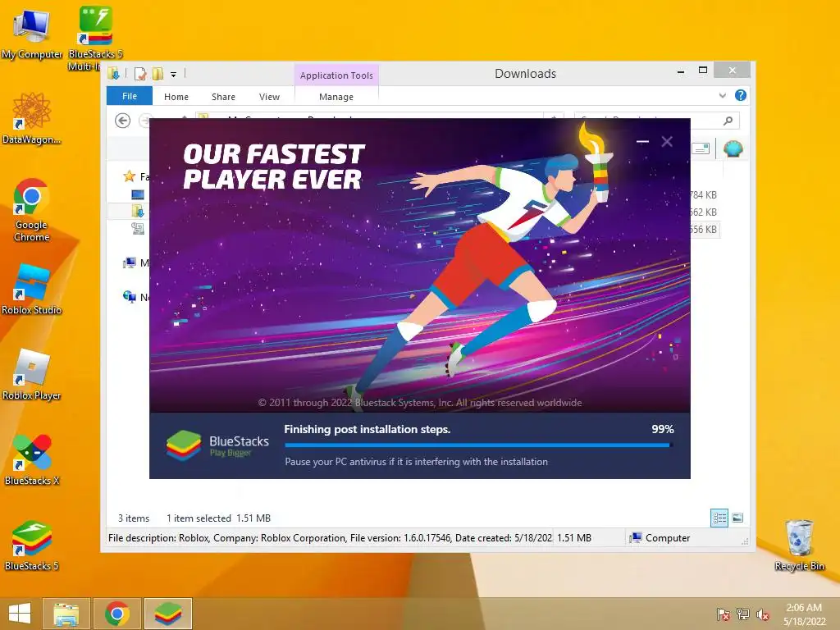
Task: Select My Computer node in navigation pane
Action: point(129,263)
